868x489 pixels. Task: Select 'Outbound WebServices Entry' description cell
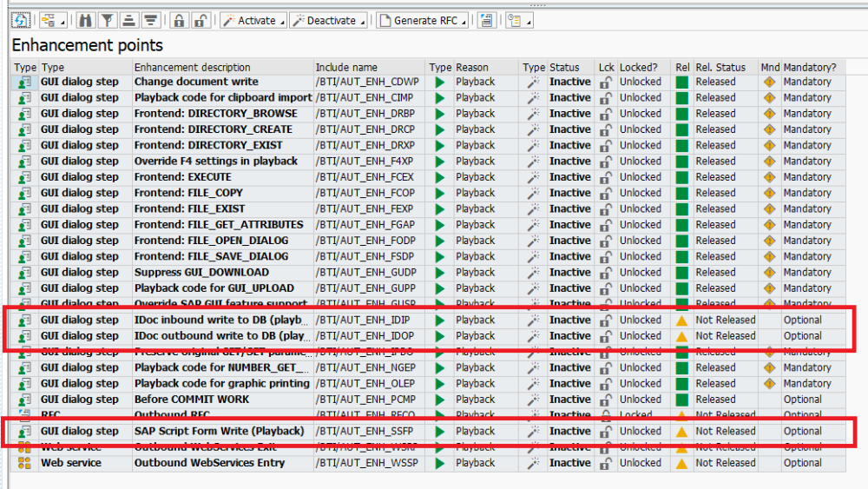tap(223, 463)
